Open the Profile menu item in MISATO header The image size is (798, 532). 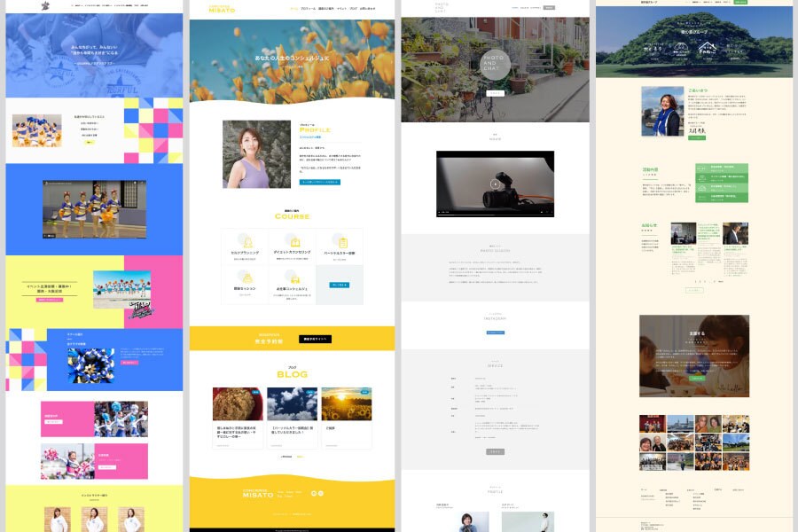(308, 9)
